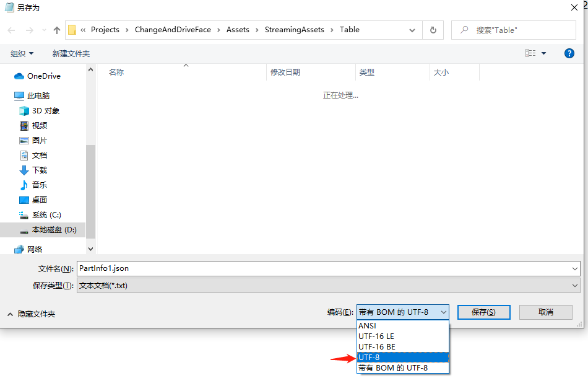Viewport: 588px width, 378px height.
Task: Refresh the Table folder view
Action: (x=433, y=30)
